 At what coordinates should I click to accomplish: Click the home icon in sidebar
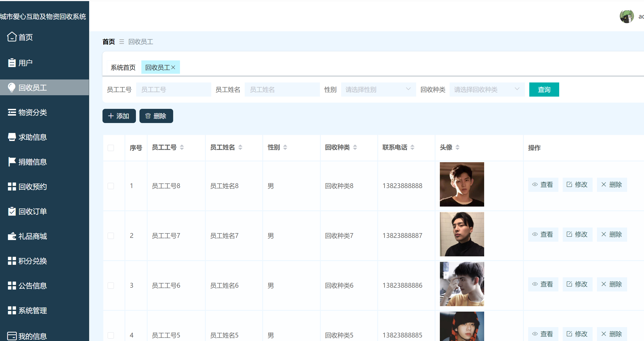[12, 37]
